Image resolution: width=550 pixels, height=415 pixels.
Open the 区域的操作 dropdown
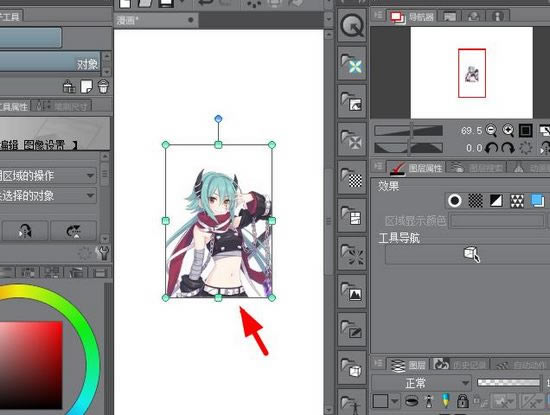pos(48,175)
